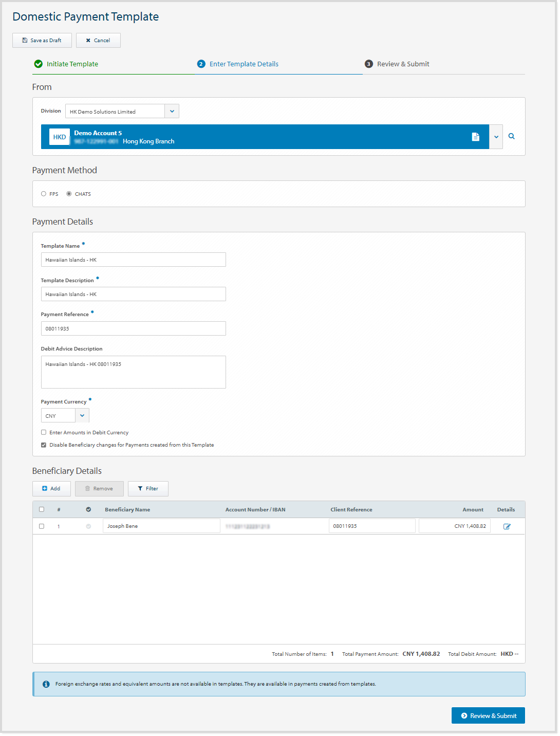Disable the Beneficiary changes restriction checkbox

click(x=44, y=445)
